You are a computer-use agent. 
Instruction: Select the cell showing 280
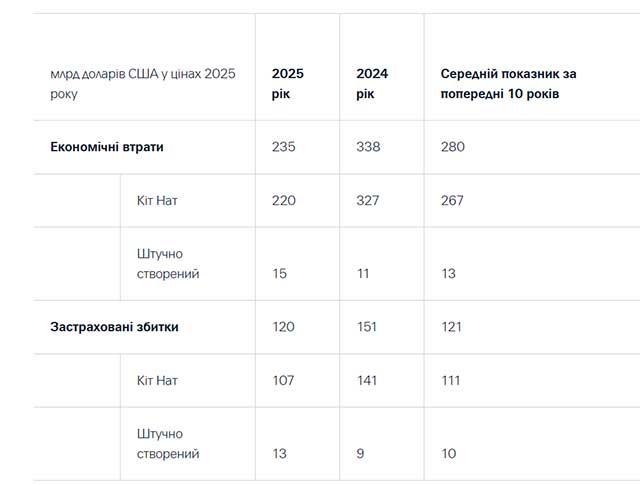(453, 147)
